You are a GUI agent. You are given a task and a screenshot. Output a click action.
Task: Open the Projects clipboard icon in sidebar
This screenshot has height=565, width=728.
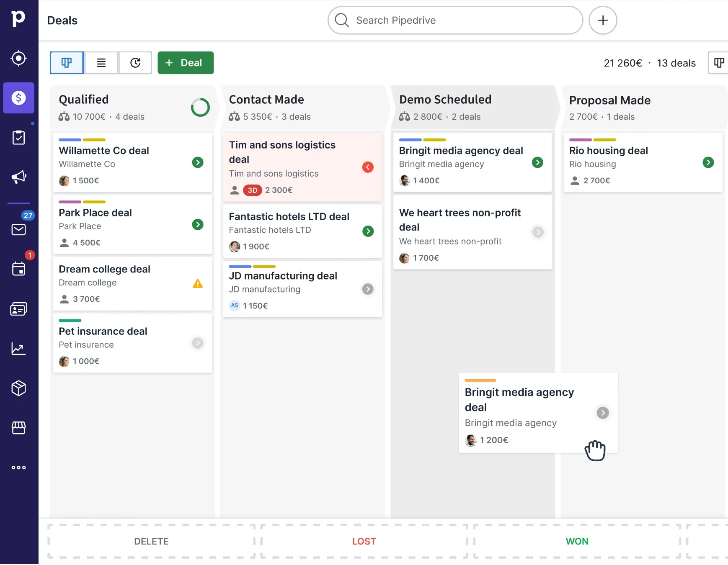[19, 137]
